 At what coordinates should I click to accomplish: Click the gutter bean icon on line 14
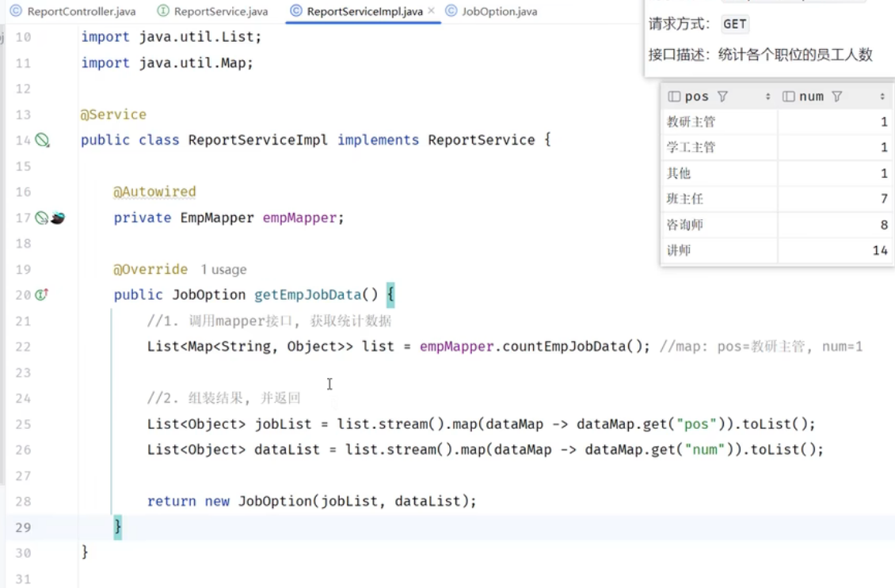42,140
